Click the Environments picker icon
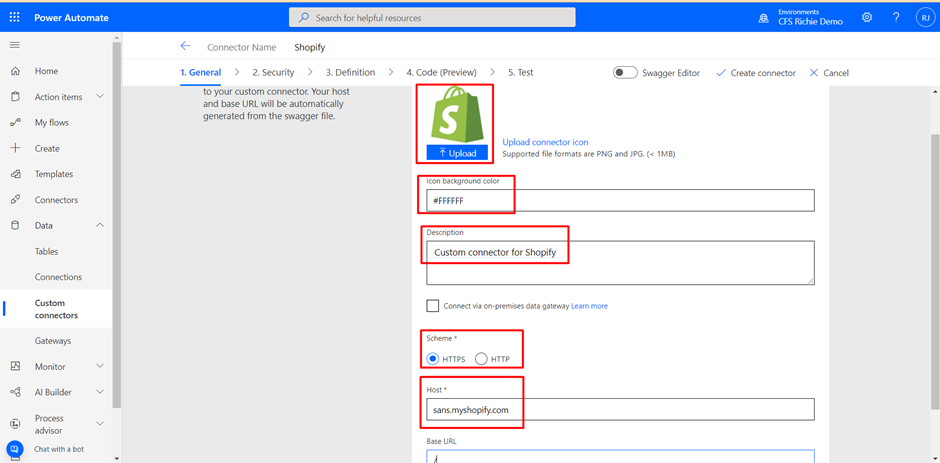The height and width of the screenshot is (463, 940). (763, 18)
